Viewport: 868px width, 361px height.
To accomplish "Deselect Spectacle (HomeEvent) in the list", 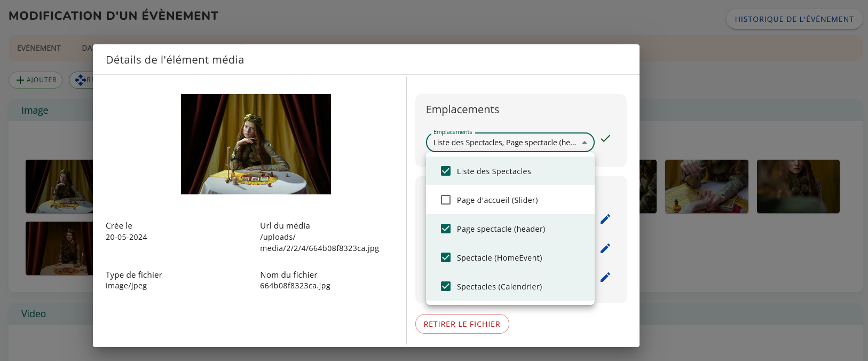I will (x=446, y=258).
